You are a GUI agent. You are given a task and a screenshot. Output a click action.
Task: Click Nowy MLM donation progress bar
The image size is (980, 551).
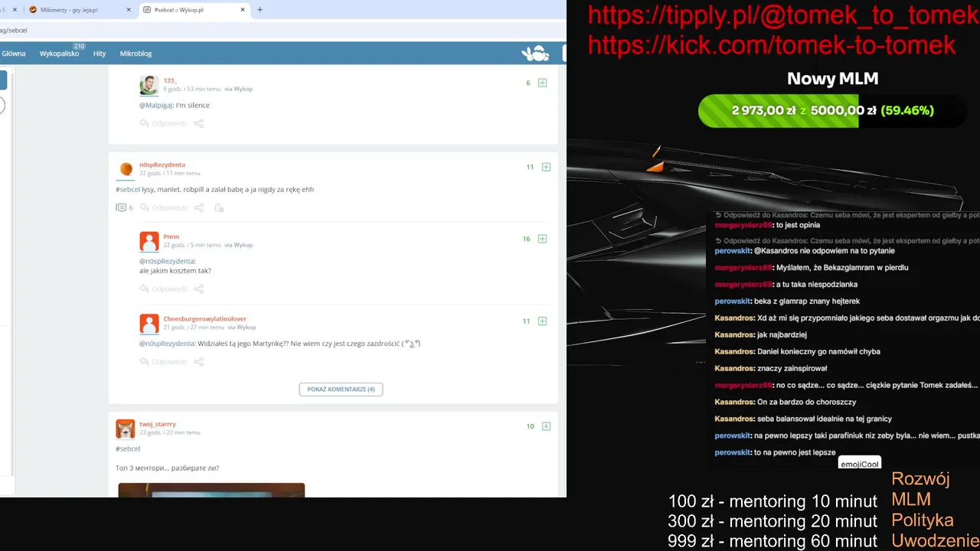(832, 110)
